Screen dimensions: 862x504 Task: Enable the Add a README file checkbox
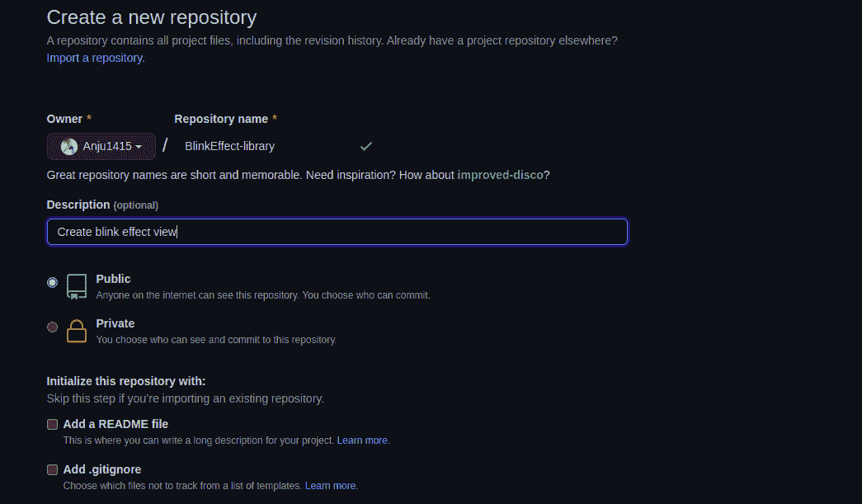tap(53, 424)
